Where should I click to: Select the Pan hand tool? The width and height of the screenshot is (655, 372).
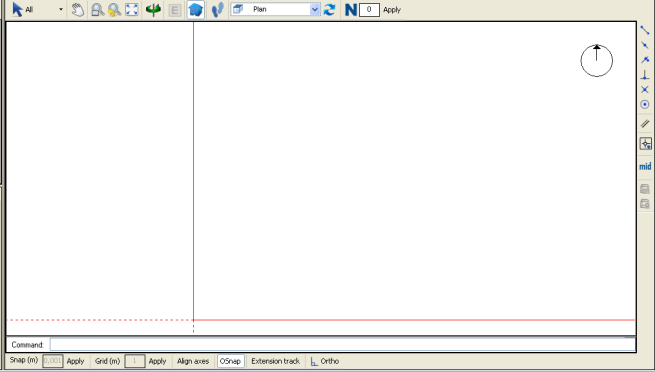point(78,10)
